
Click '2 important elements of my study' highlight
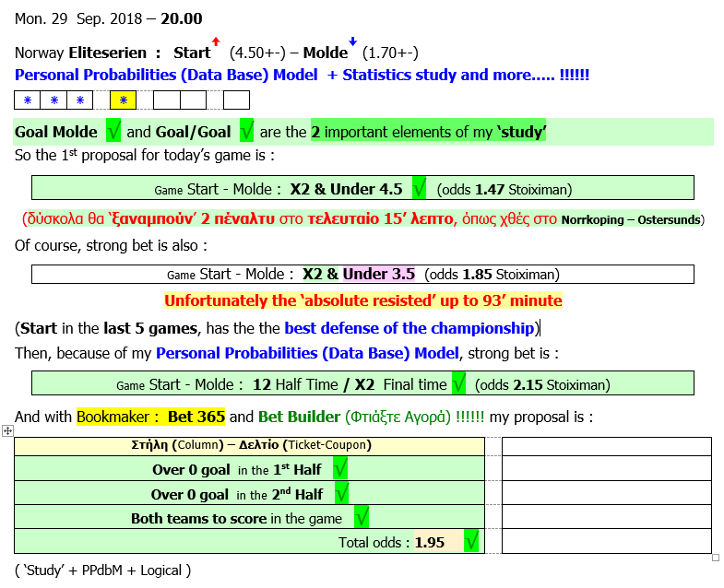(x=429, y=132)
